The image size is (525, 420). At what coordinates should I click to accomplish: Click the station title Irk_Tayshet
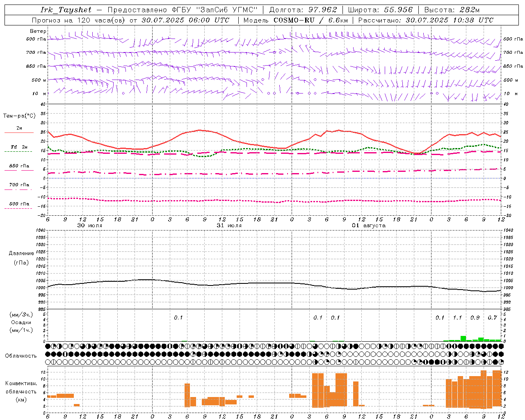click(66, 10)
